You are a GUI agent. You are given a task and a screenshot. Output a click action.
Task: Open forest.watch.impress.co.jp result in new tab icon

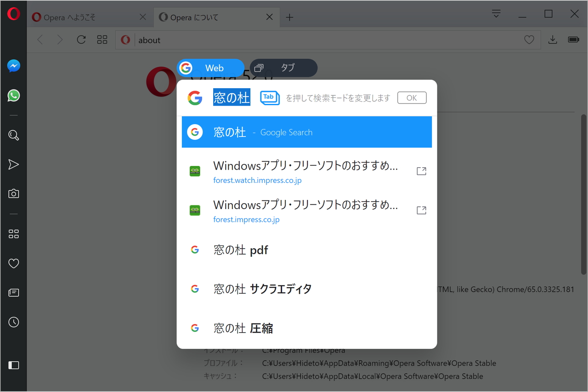click(421, 171)
